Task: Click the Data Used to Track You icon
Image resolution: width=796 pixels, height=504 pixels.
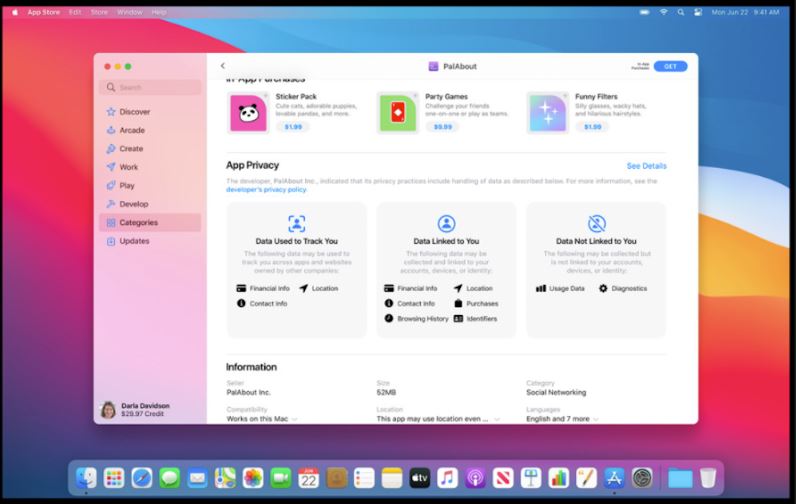Action: click(296, 223)
